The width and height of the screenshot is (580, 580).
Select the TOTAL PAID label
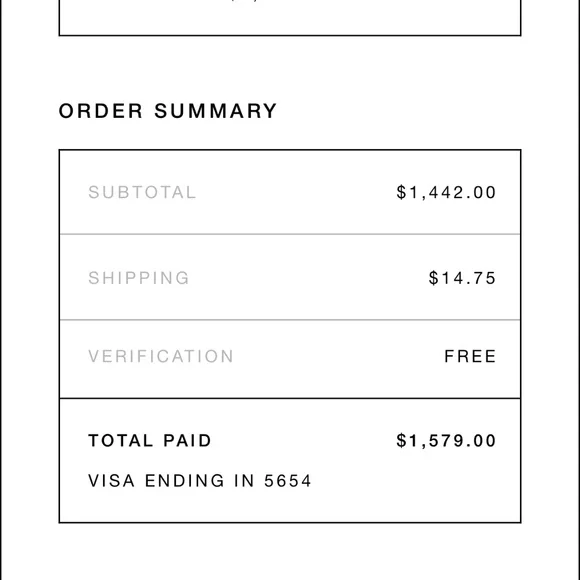(x=150, y=441)
